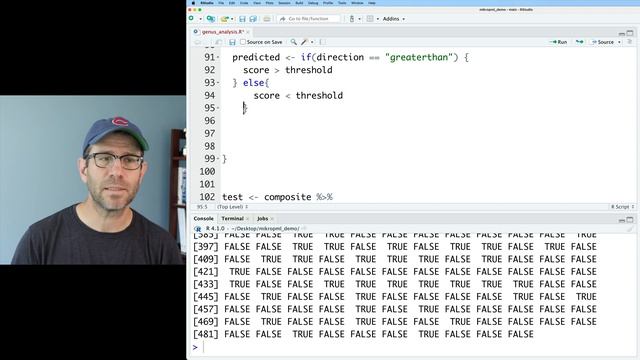Viewport: 640px width, 360px height.
Task: Close the Terminal tab
Action: pyautogui.click(x=247, y=219)
